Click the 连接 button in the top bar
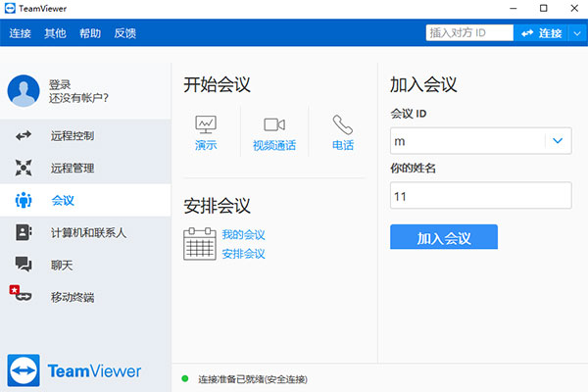Screen dimensions: 588x392 (541, 33)
